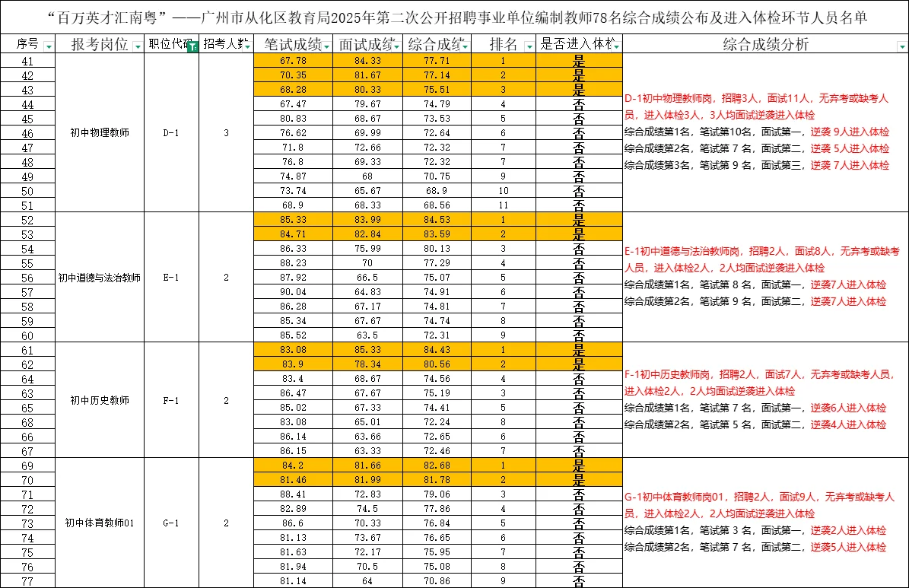The image size is (909, 588).
Task: Select the position code cell G-1
Action: click(x=171, y=523)
